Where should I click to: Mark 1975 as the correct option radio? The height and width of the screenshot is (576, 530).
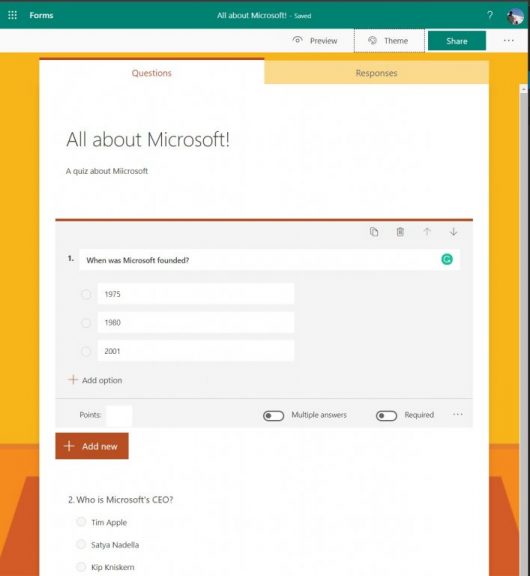(x=86, y=294)
